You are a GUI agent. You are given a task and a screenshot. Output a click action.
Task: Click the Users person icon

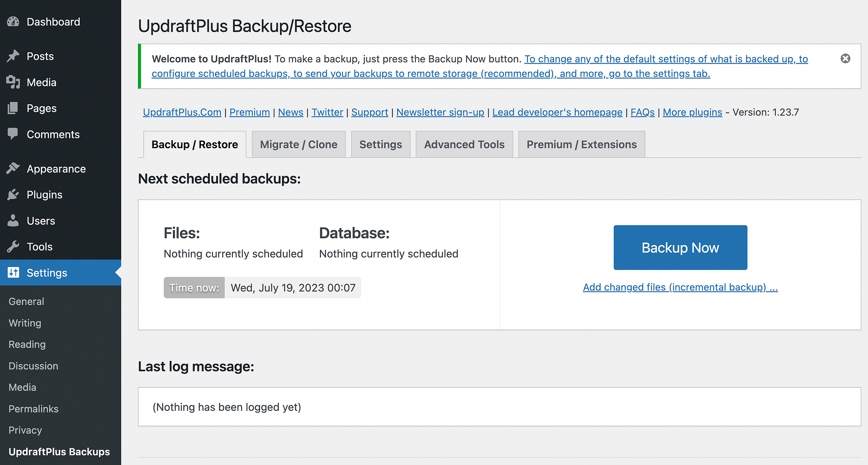tap(13, 221)
